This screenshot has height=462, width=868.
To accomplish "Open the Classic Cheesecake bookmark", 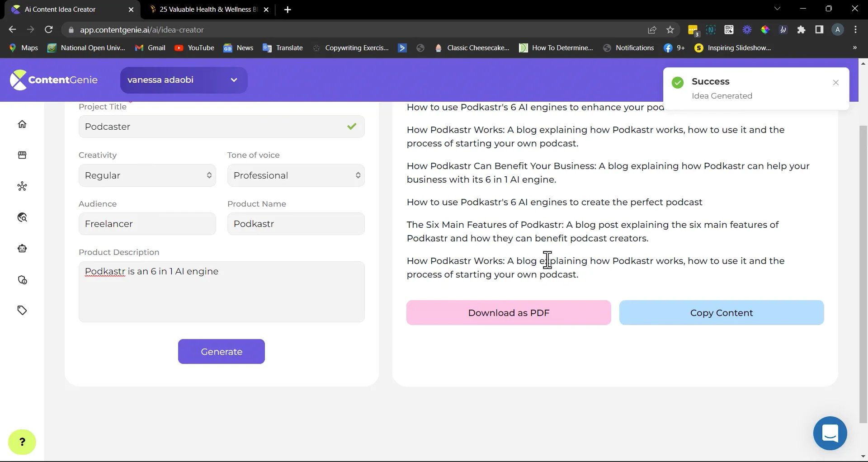I will tap(472, 48).
